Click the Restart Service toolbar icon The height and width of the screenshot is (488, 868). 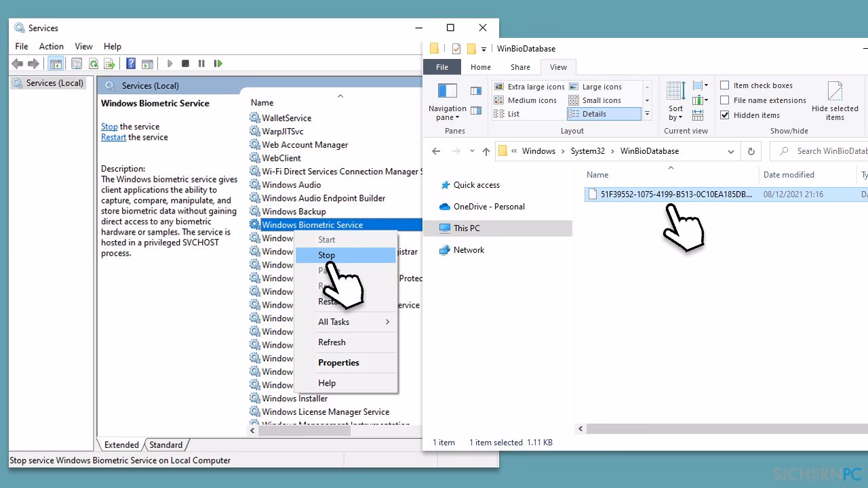point(218,64)
